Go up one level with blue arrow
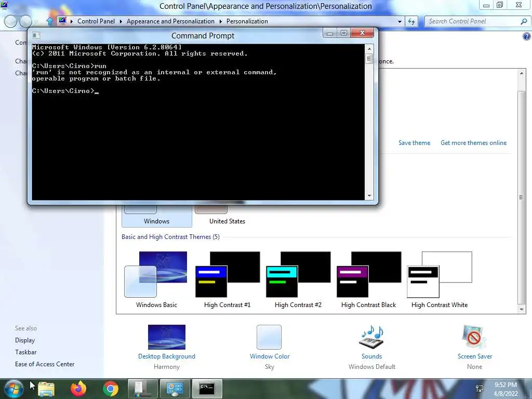The image size is (532, 399). (50, 21)
